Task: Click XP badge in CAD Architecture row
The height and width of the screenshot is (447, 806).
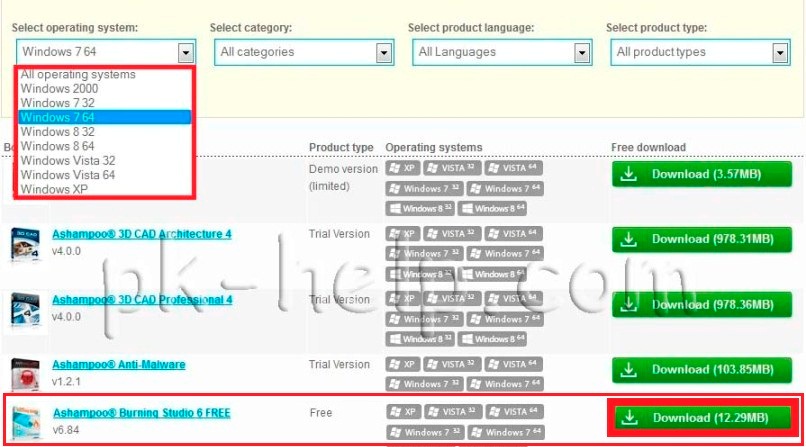Action: [x=402, y=234]
